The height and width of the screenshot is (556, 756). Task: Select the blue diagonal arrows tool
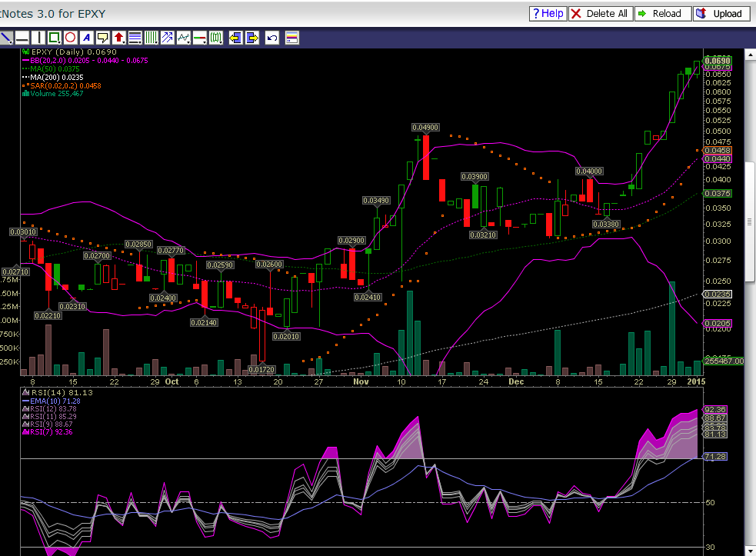click(x=168, y=38)
